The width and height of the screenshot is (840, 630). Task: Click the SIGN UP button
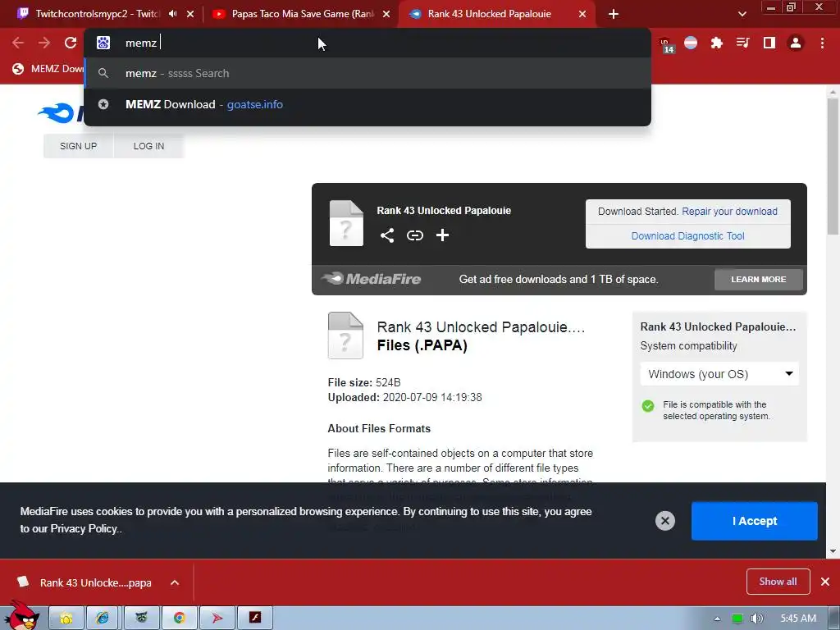(x=78, y=146)
